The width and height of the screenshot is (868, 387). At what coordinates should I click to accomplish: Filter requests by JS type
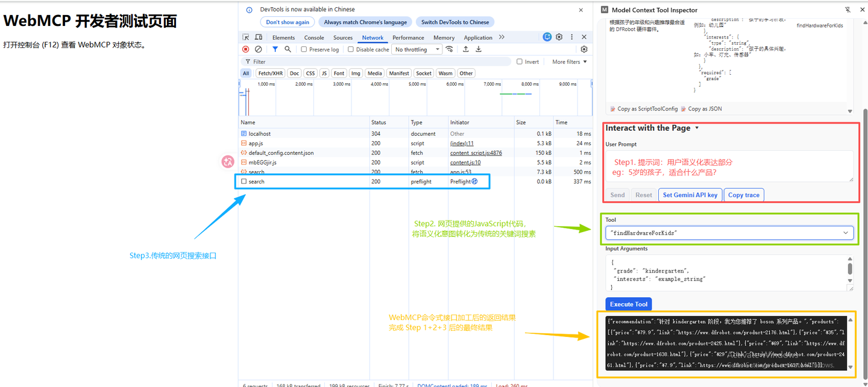[x=324, y=74]
